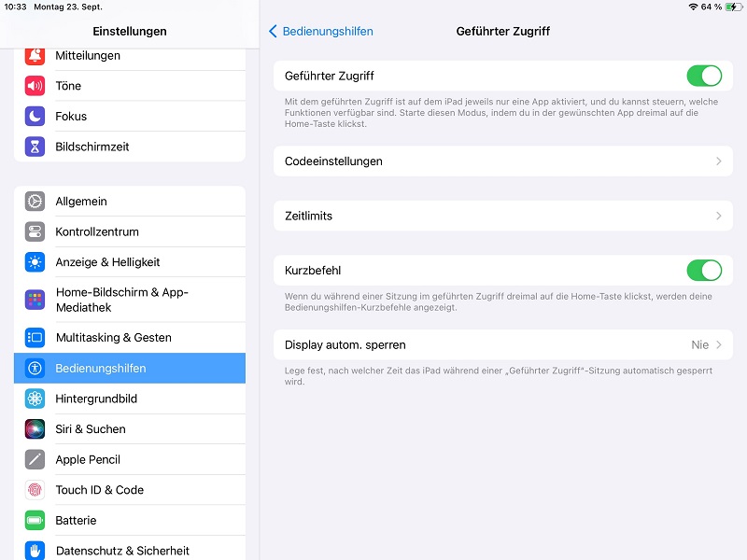Select the Touch ID fingerprint icon

tap(35, 490)
